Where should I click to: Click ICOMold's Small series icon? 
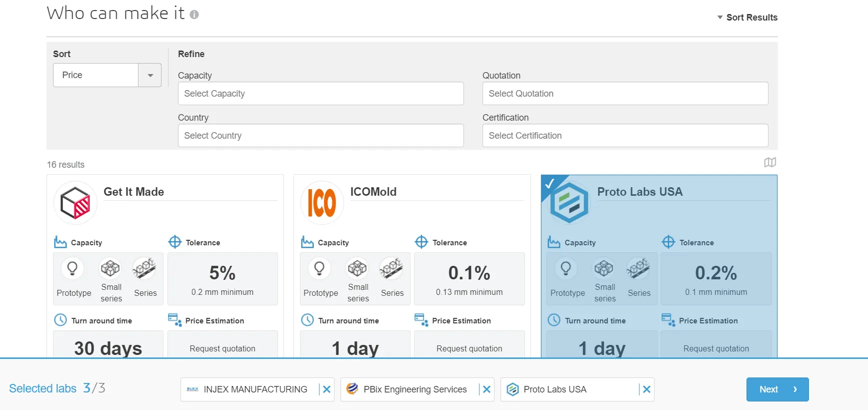357,268
